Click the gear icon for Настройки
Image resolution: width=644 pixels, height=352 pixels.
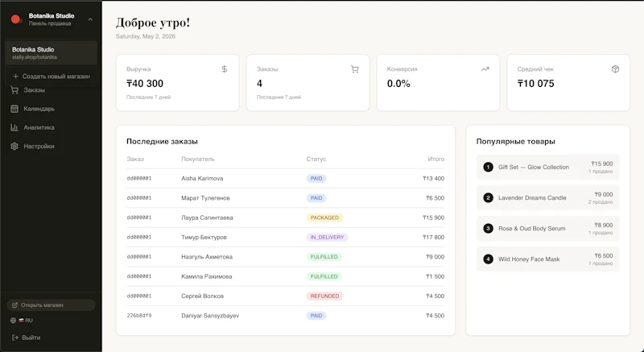tap(14, 147)
